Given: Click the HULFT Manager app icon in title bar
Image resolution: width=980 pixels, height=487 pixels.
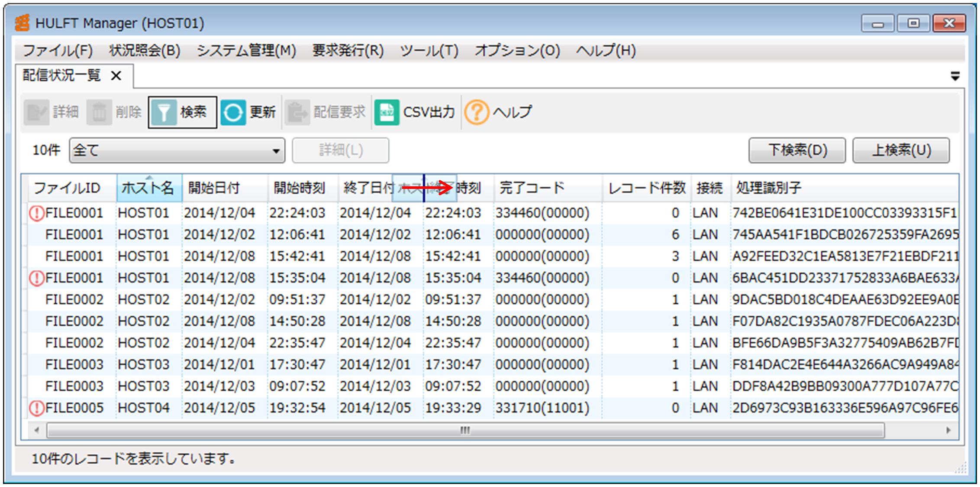Looking at the screenshot, I should pyautogui.click(x=22, y=23).
